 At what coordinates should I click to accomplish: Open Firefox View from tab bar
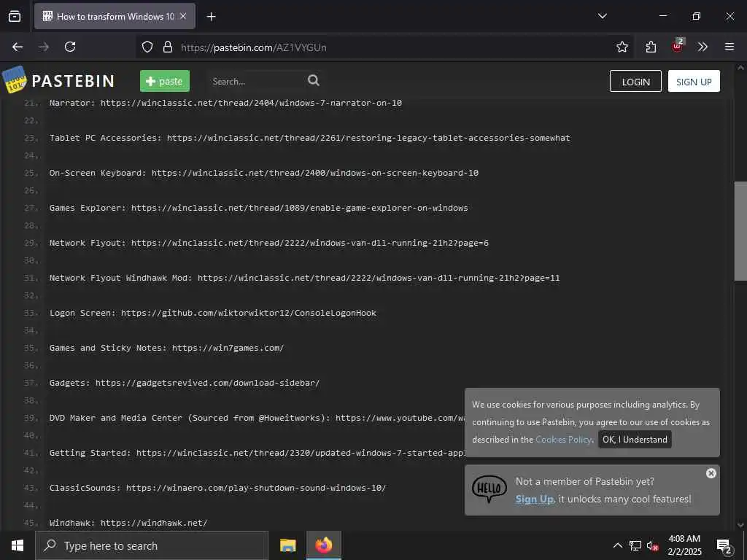click(x=15, y=16)
